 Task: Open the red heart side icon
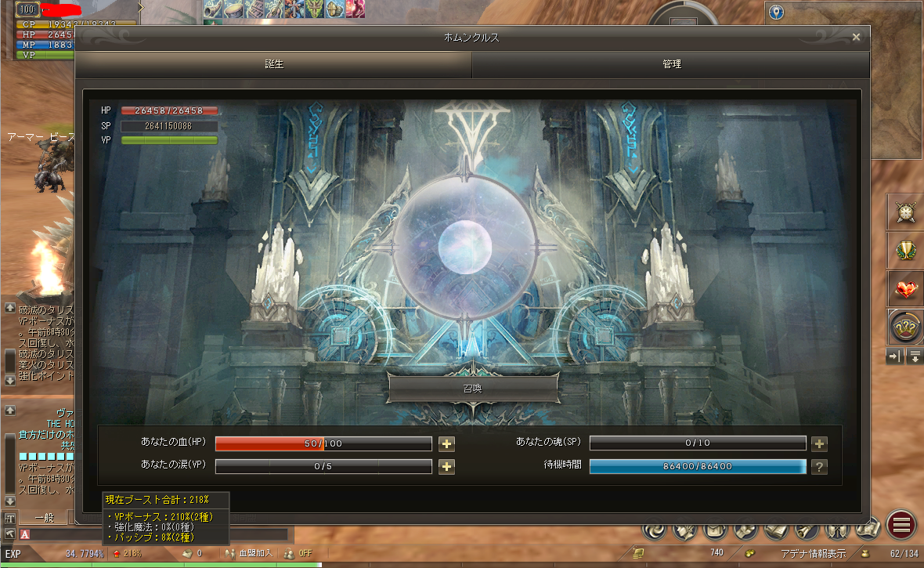905,289
